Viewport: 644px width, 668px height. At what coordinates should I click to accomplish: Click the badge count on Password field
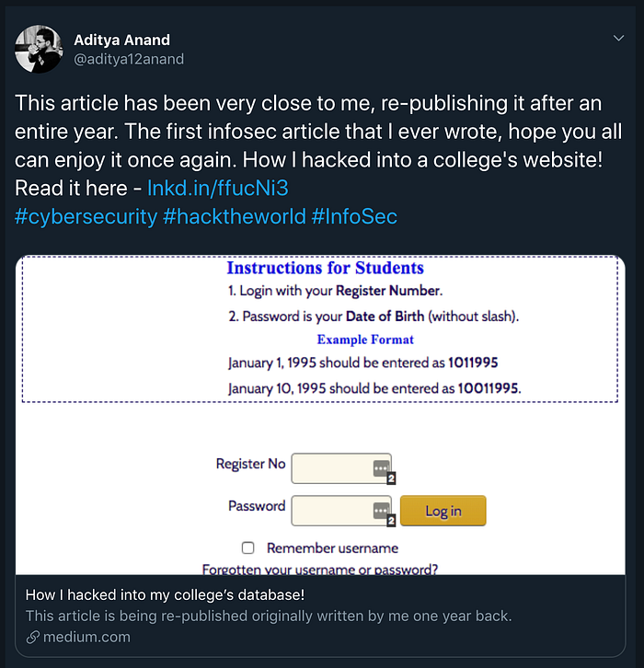click(x=391, y=520)
